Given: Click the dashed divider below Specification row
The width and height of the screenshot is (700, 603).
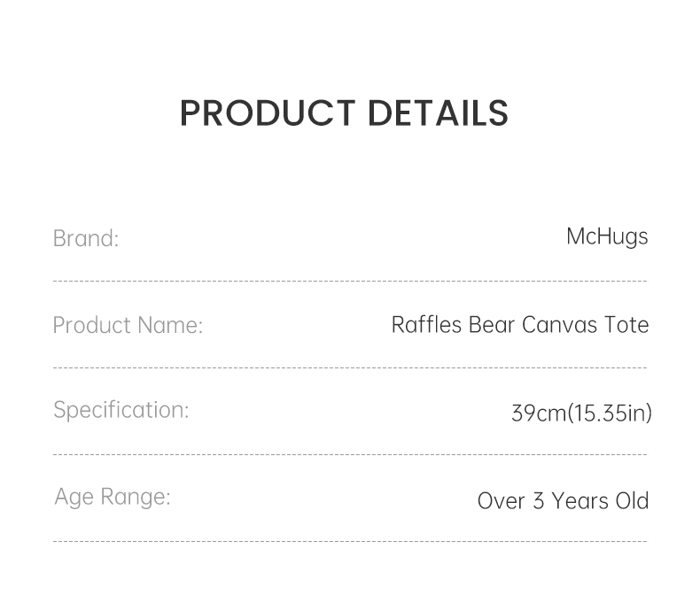Looking at the screenshot, I should click(350, 455).
